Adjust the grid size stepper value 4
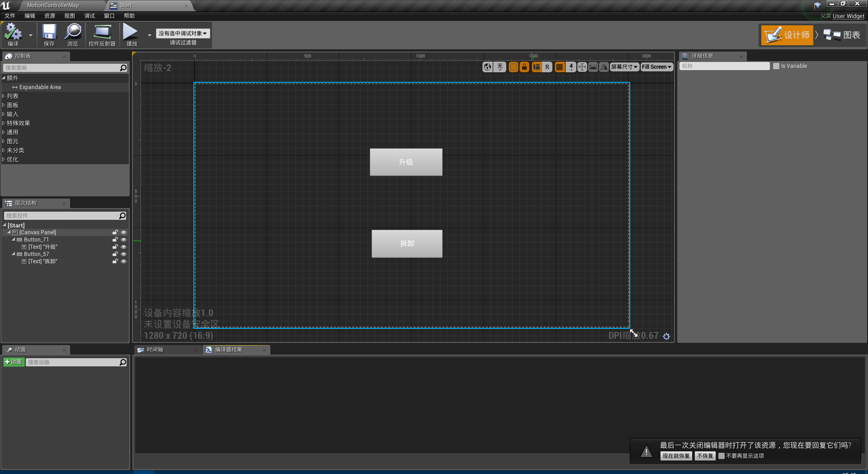Image resolution: width=868 pixels, height=474 pixels. point(571,66)
